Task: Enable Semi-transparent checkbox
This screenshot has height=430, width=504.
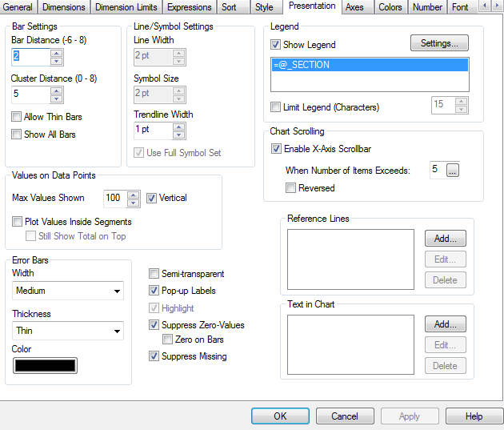Action: tap(154, 274)
